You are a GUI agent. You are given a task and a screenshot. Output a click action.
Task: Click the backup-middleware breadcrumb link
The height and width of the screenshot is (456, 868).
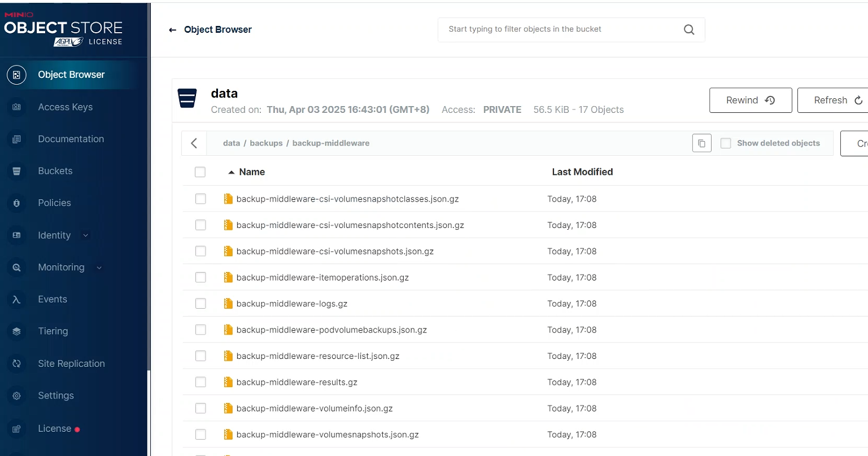[x=331, y=143]
